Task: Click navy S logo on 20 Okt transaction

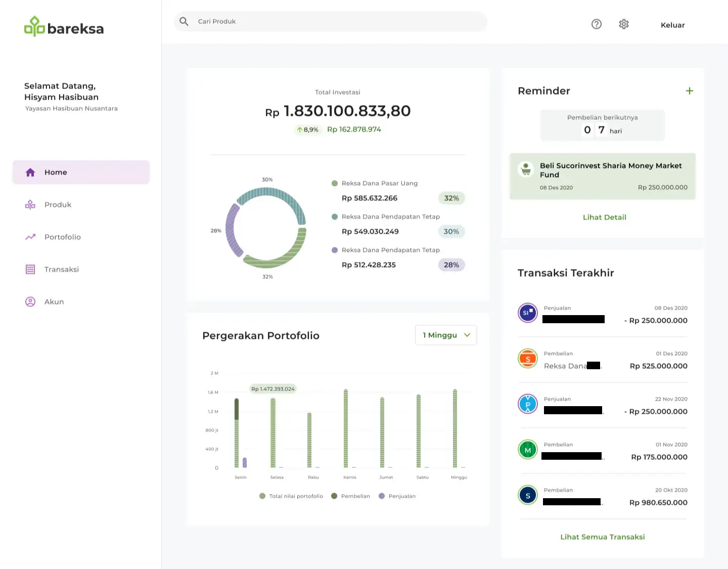Action: pos(528,495)
